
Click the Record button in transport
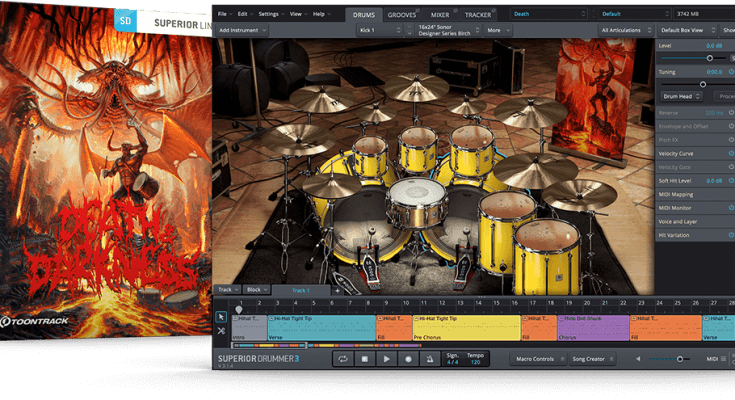point(408,358)
